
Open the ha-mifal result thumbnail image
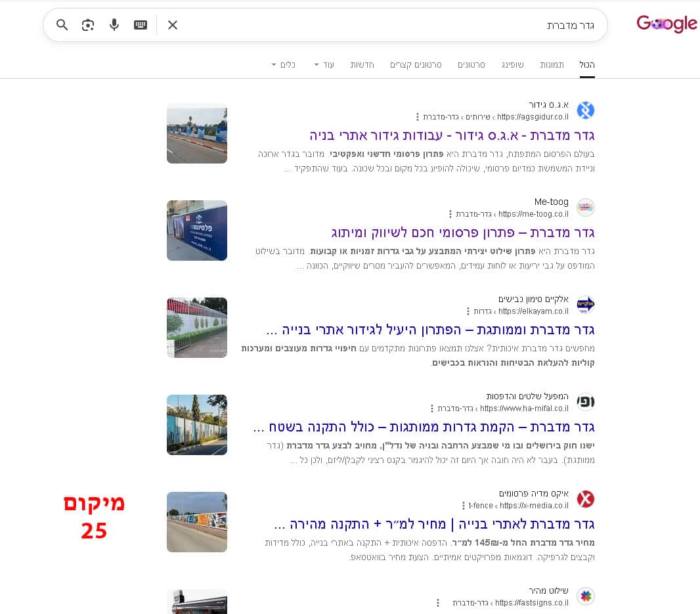[x=197, y=425]
